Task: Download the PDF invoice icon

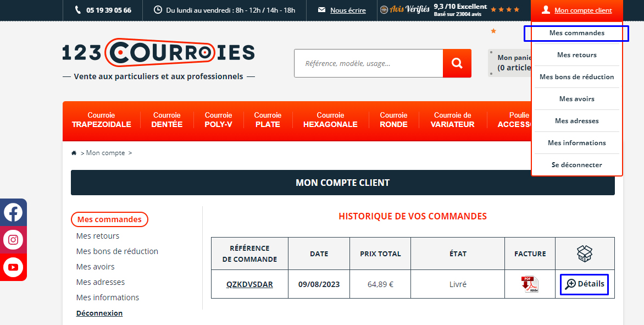Action: click(x=530, y=284)
